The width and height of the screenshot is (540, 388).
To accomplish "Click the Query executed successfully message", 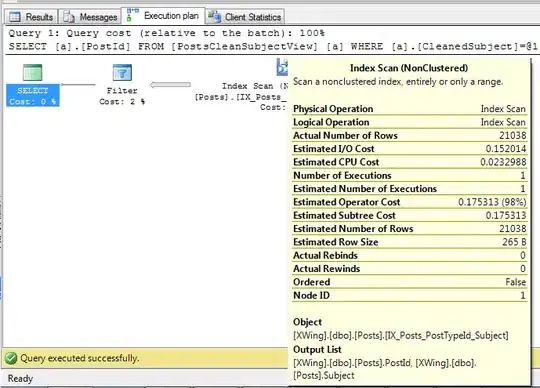I will [x=80, y=358].
